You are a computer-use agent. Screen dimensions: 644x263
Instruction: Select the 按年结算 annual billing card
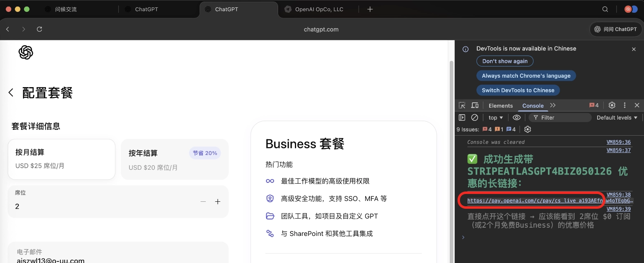(x=175, y=159)
